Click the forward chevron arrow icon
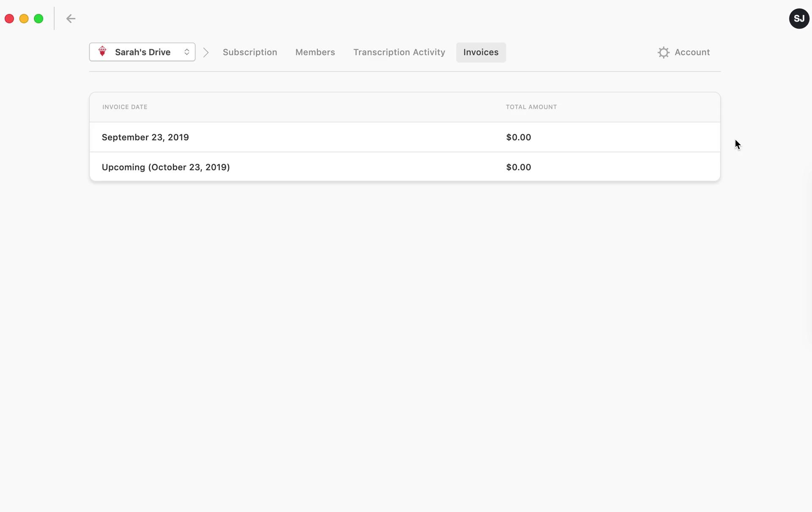Image resolution: width=812 pixels, height=512 pixels. (x=206, y=52)
